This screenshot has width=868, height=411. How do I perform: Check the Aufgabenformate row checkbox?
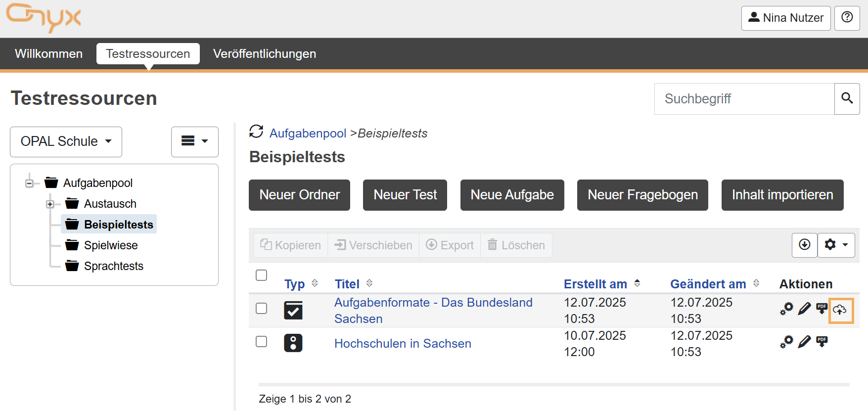pos(262,308)
